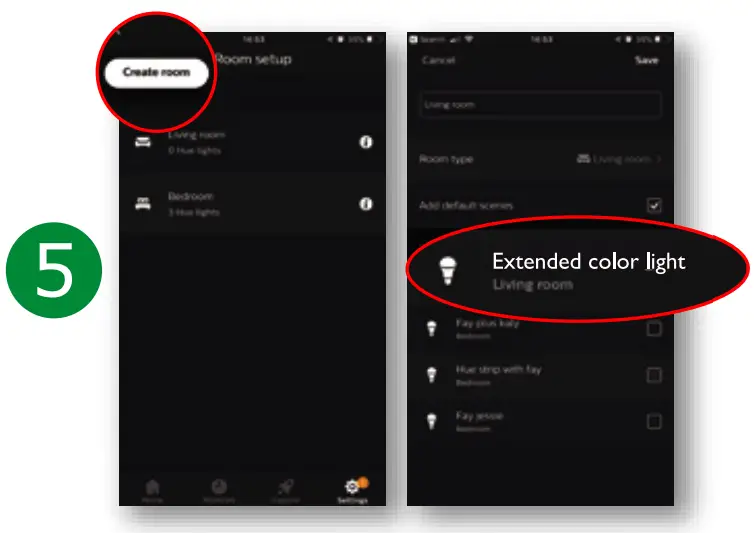Screen dimensions: 754x533
Task: Click the Fay jessie bulb icon
Action: [x=432, y=421]
